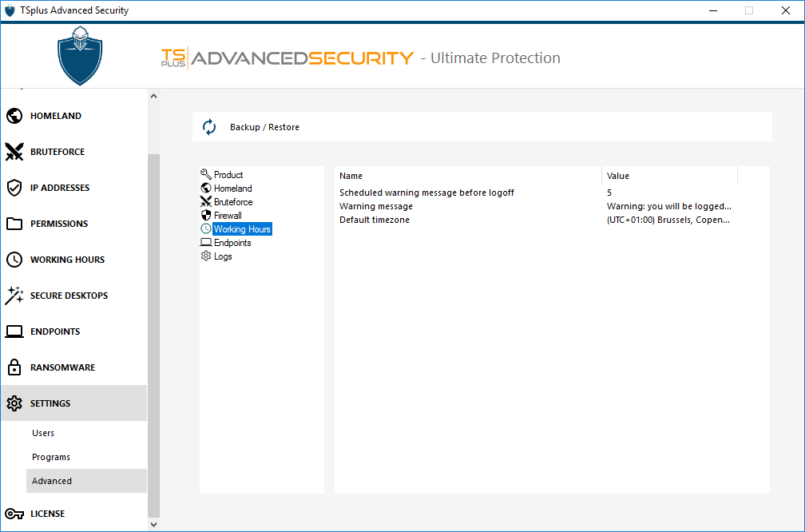Choose Logs in the settings category list
Screen dimensions: 805x532
pyautogui.click(x=223, y=256)
